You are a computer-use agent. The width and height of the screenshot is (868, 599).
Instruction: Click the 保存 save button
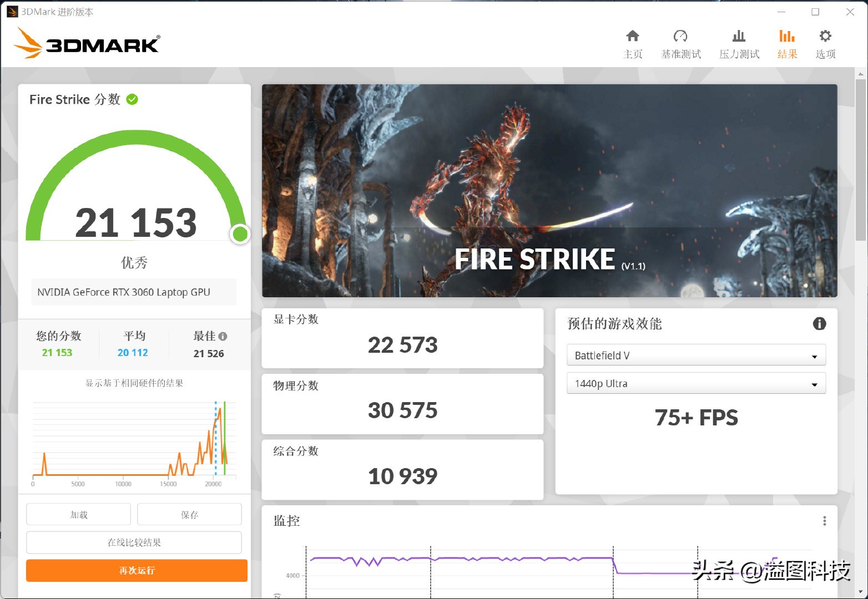point(189,514)
